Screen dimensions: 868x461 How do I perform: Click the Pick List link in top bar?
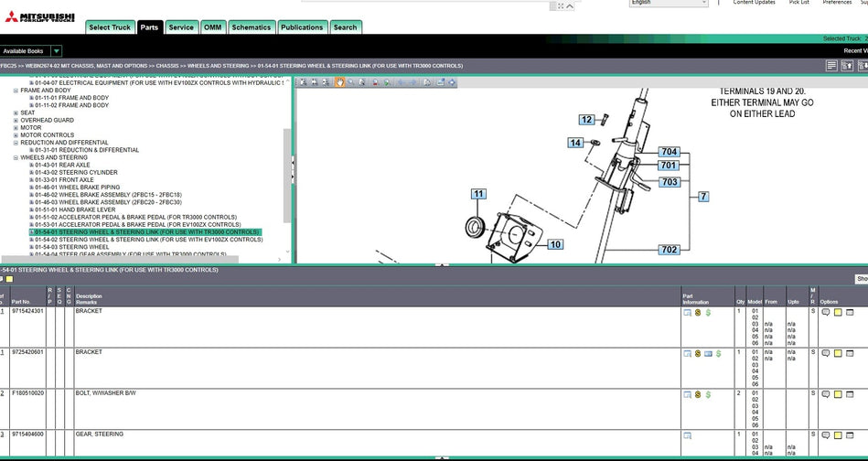click(x=798, y=3)
